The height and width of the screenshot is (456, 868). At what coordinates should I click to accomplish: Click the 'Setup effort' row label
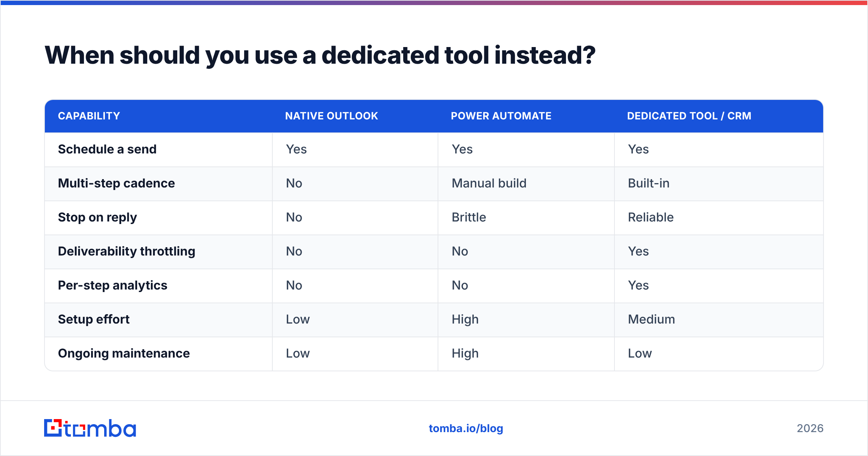point(94,319)
